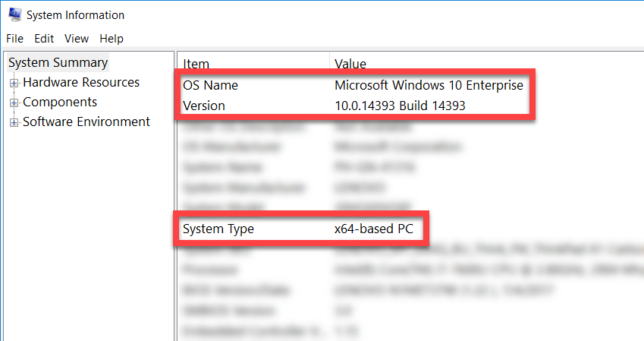
Task: Expand the Components tree node
Action: [x=14, y=103]
